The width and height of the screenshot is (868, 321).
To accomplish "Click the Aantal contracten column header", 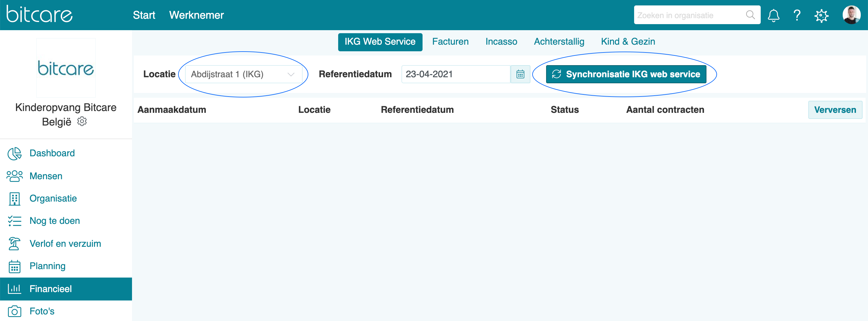I will 665,110.
